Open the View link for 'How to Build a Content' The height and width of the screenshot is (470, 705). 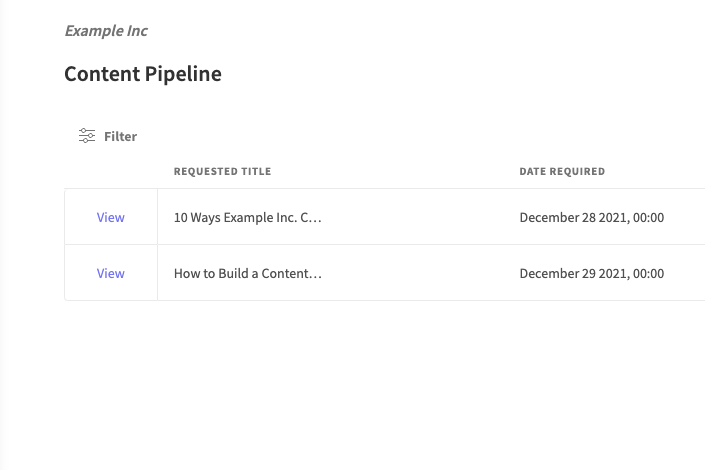[x=111, y=273]
